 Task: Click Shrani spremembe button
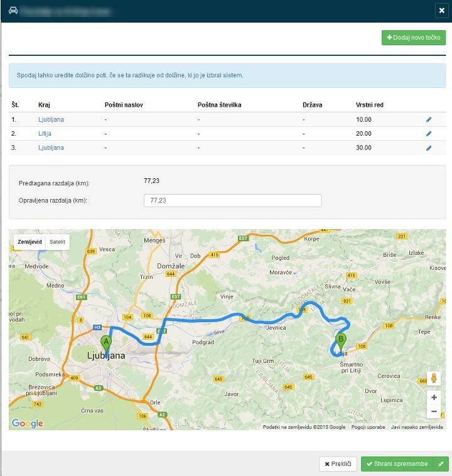[397, 464]
